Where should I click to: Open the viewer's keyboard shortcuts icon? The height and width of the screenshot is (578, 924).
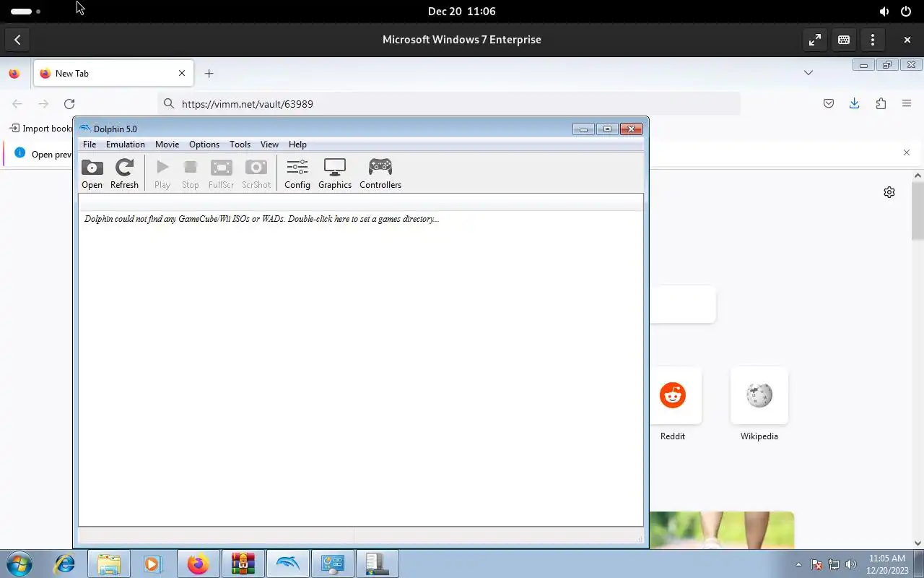tap(844, 40)
